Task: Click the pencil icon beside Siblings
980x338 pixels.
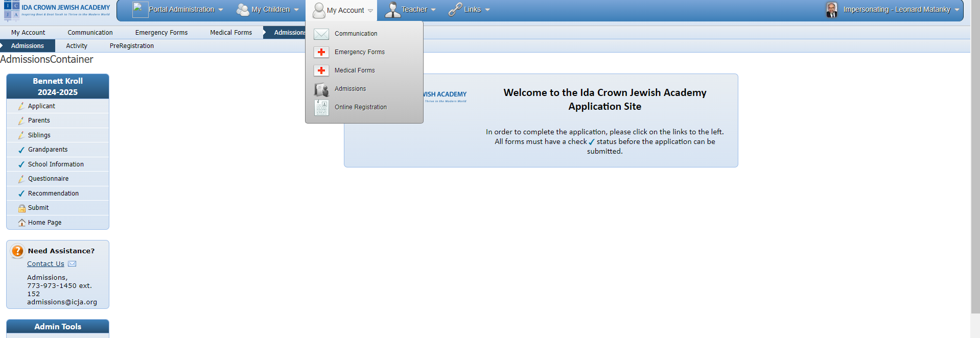Action: point(21,135)
